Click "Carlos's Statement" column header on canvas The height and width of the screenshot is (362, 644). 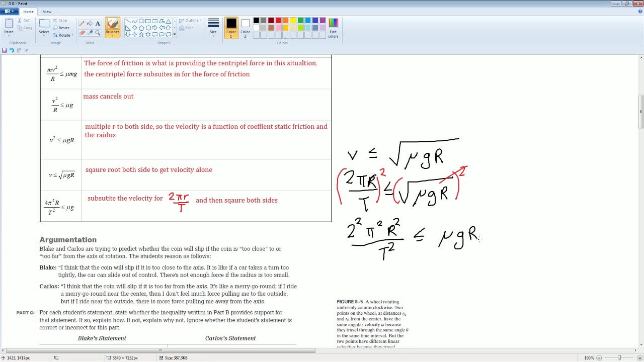point(230,338)
